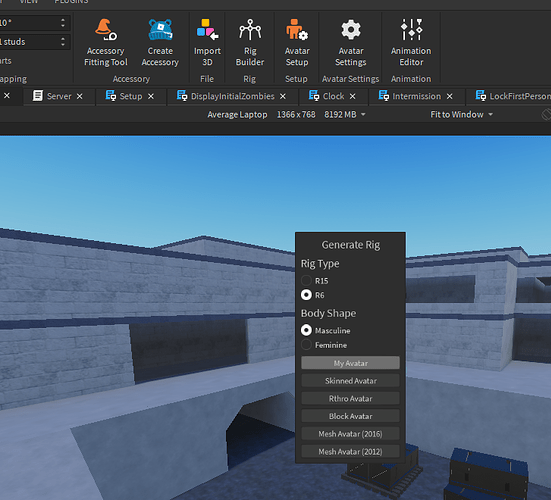Open the Fit to Window dropdown
551x500 pixels.
pyautogui.click(x=461, y=115)
